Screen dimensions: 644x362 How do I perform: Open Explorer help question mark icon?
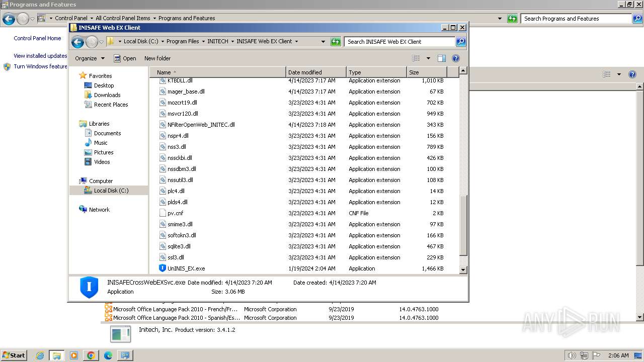[456, 58]
